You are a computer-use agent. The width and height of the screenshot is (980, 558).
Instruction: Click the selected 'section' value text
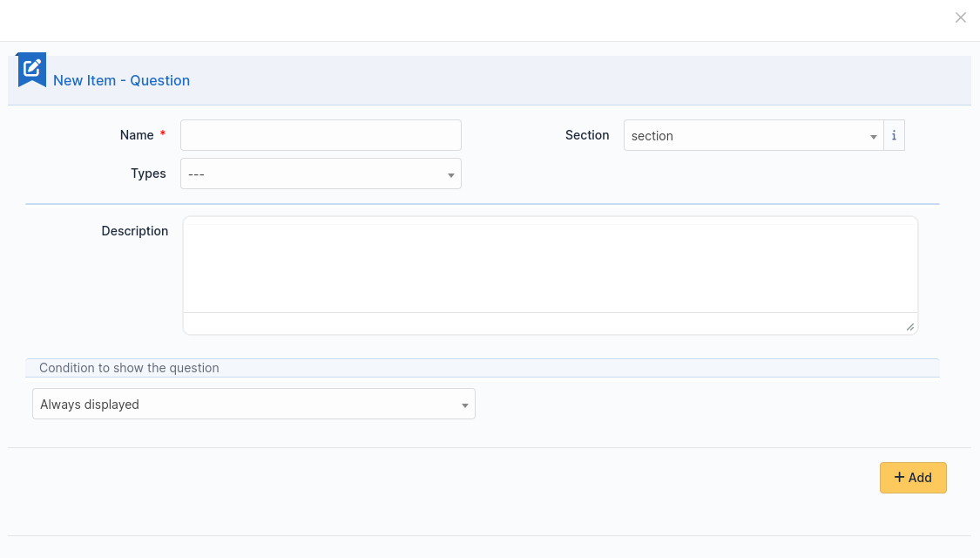tap(652, 136)
